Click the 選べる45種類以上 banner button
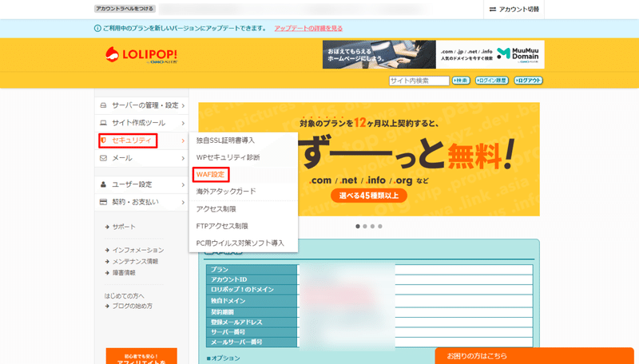 [x=369, y=196]
